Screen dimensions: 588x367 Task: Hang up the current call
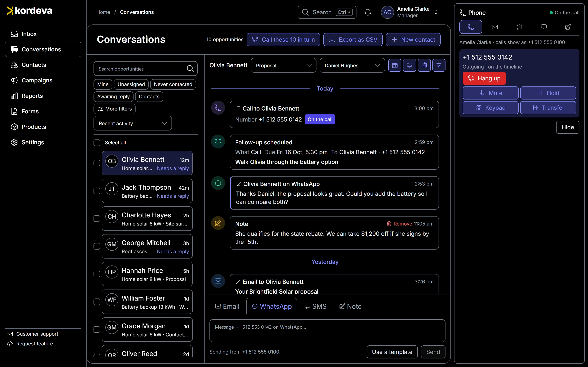pyautogui.click(x=484, y=78)
